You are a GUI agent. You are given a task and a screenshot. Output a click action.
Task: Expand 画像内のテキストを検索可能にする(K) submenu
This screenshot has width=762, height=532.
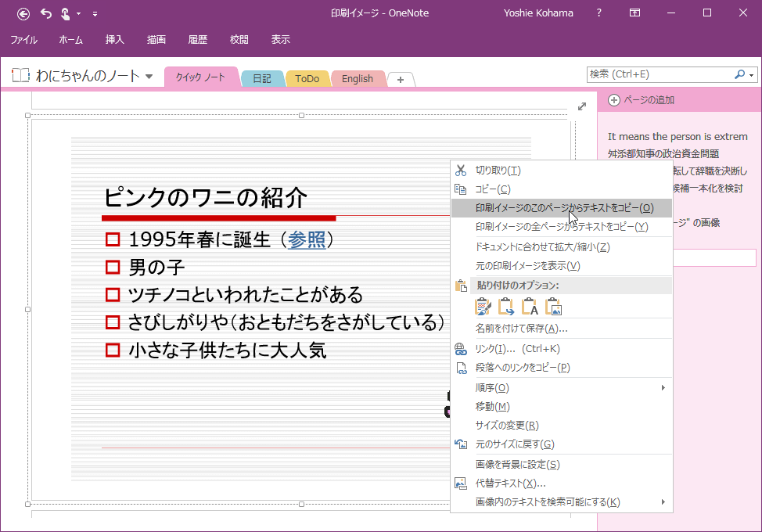(561, 501)
